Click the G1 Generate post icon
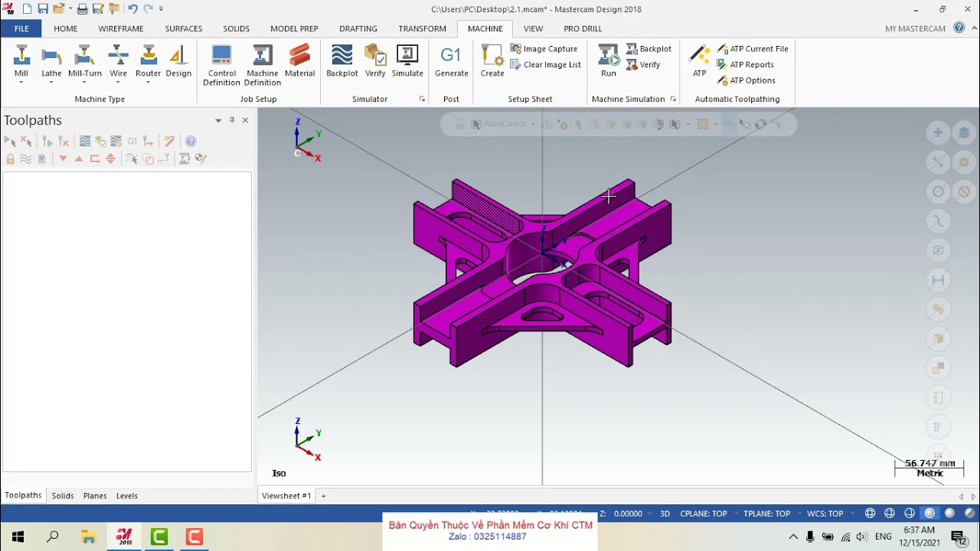Viewport: 980px width, 551px height. [451, 61]
